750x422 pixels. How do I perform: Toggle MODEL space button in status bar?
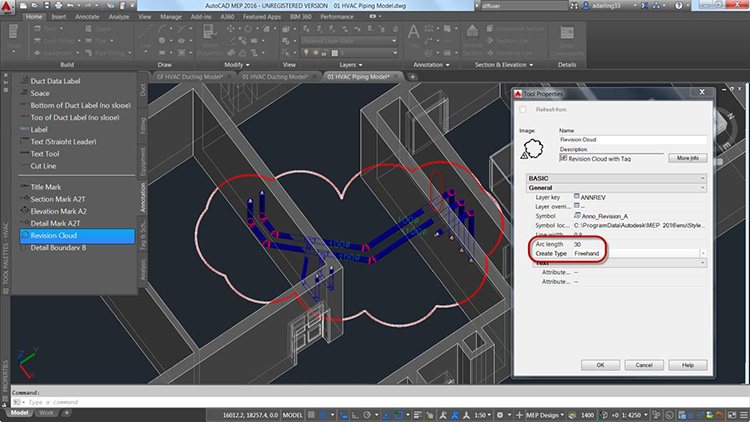coord(293,415)
